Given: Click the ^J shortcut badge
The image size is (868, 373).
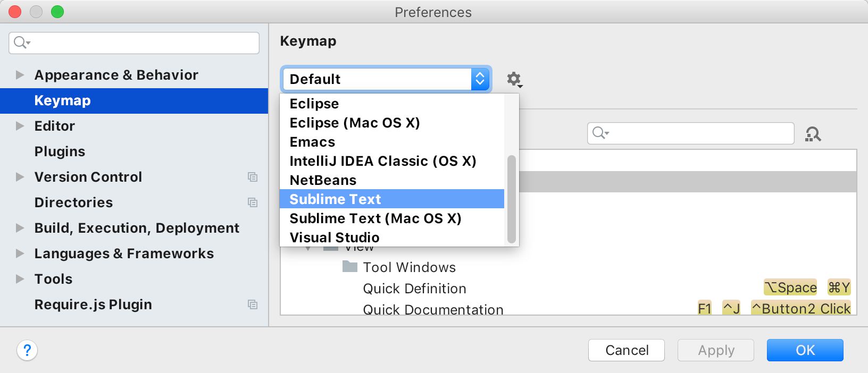Looking at the screenshot, I should tap(731, 308).
